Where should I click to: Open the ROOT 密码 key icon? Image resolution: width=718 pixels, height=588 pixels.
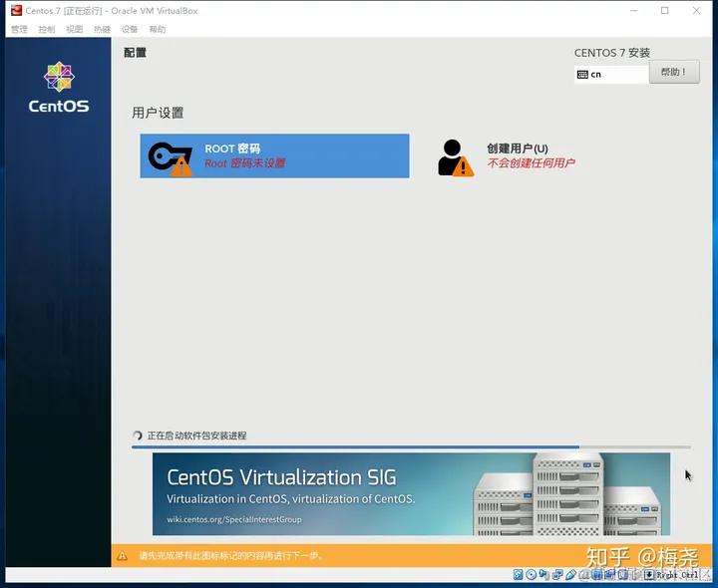[x=170, y=158]
